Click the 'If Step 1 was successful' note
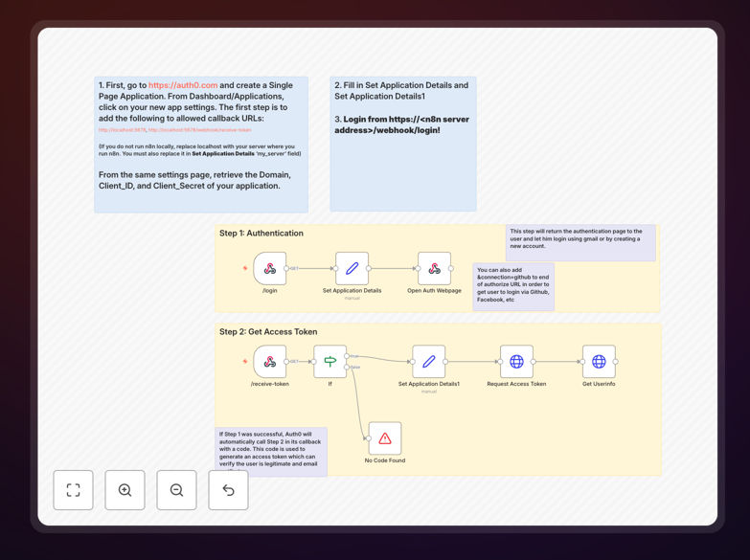 pos(271,452)
